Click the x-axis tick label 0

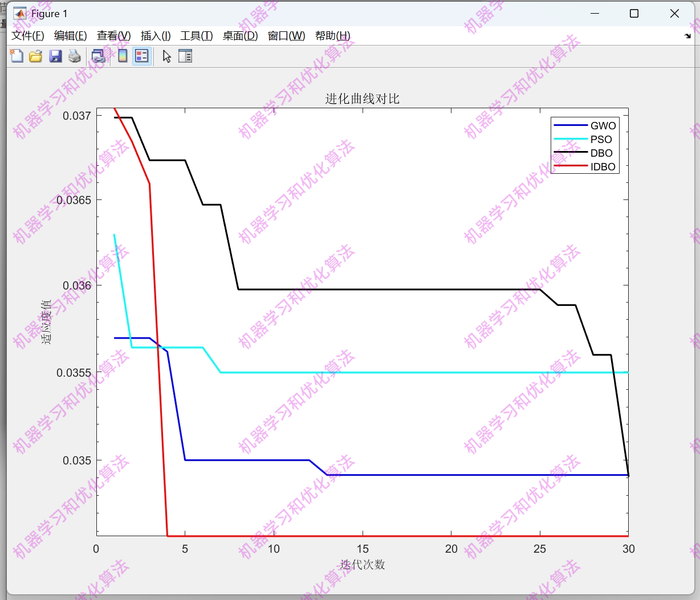96,549
